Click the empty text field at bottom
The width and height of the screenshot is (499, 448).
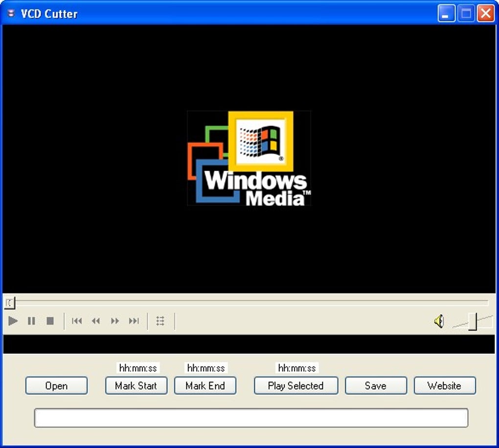[251, 418]
